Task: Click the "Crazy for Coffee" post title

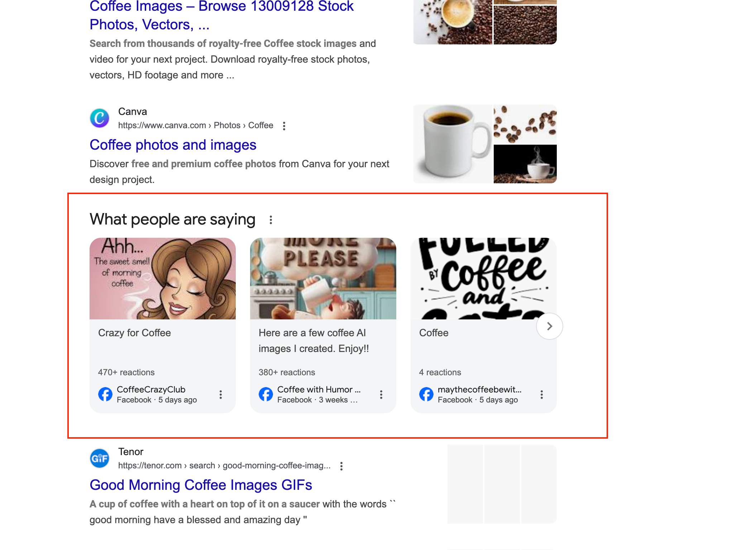Action: (x=134, y=333)
